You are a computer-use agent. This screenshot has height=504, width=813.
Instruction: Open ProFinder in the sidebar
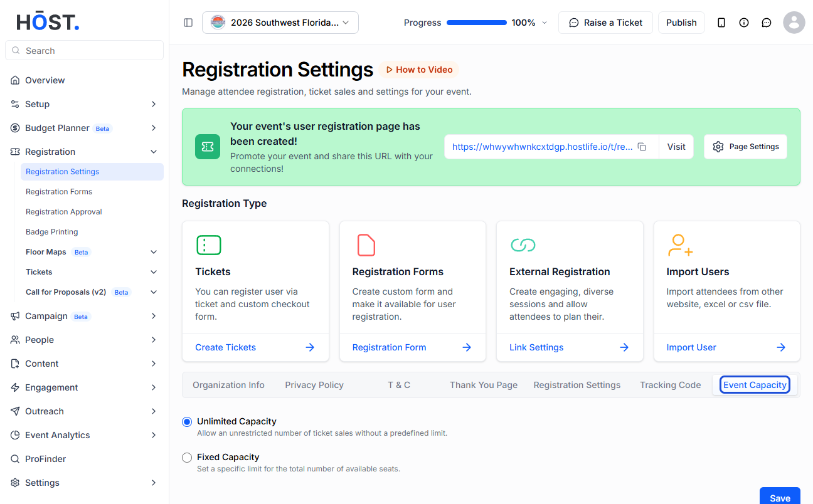point(85,459)
